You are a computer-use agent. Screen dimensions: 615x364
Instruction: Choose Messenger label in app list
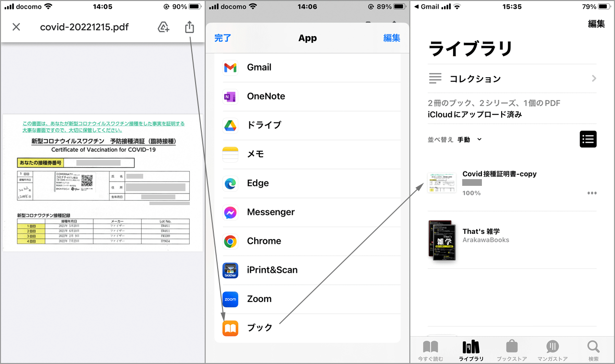pos(271,212)
